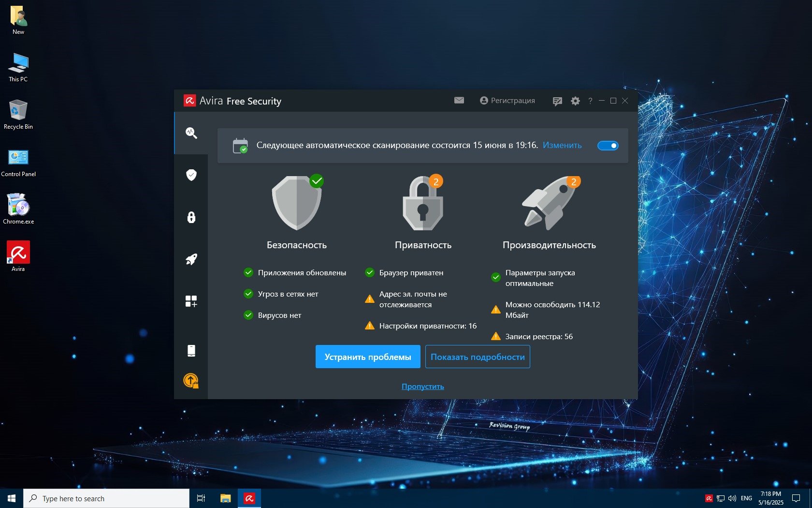The image size is (812, 508).
Task: Click the help question mark icon
Action: click(590, 101)
